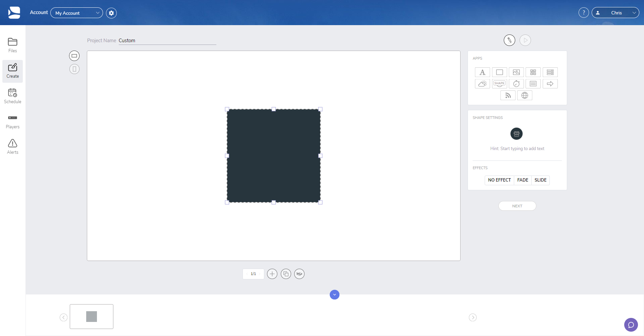
Task: Insert a rectangle zone from Apps
Action: coord(499,72)
